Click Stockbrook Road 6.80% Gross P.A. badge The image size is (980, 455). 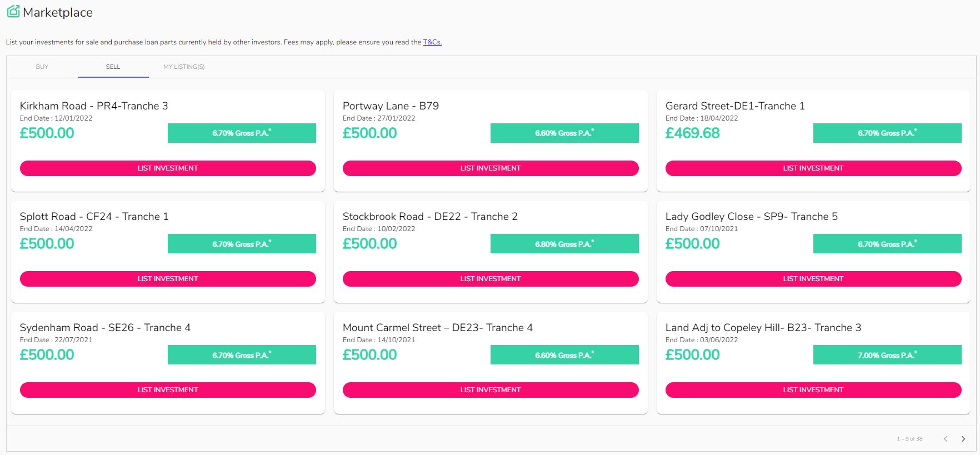pyautogui.click(x=564, y=244)
